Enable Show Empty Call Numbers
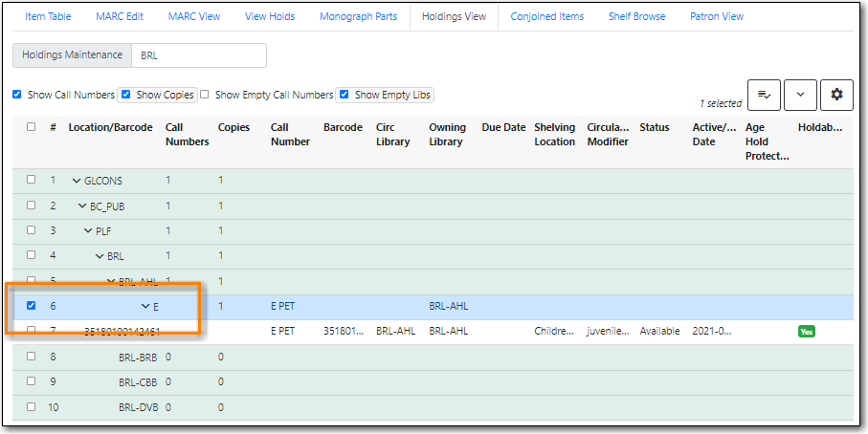 [205, 95]
